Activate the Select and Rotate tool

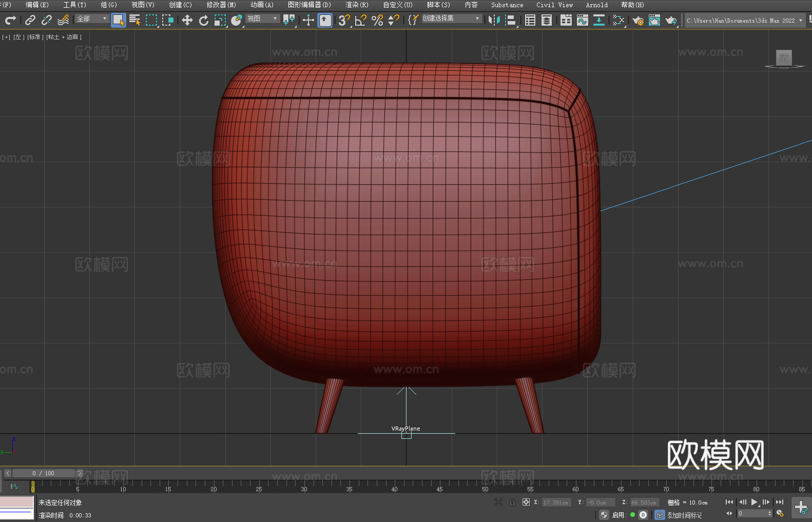click(204, 20)
